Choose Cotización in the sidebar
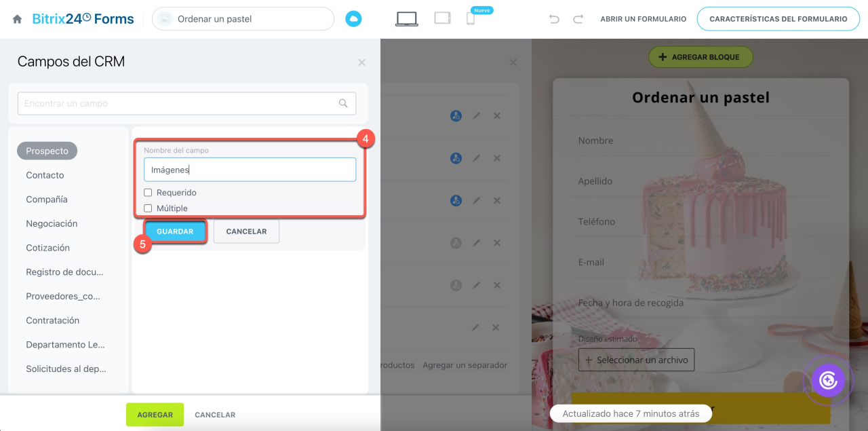Image resolution: width=868 pixels, height=431 pixels. tap(47, 248)
